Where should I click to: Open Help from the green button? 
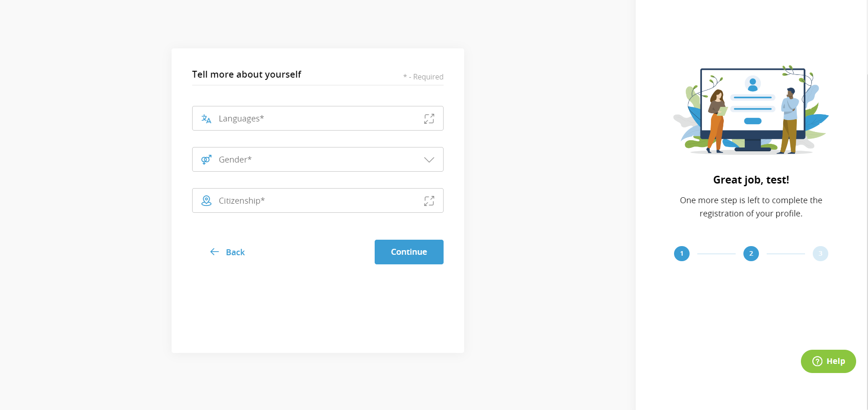click(x=828, y=361)
